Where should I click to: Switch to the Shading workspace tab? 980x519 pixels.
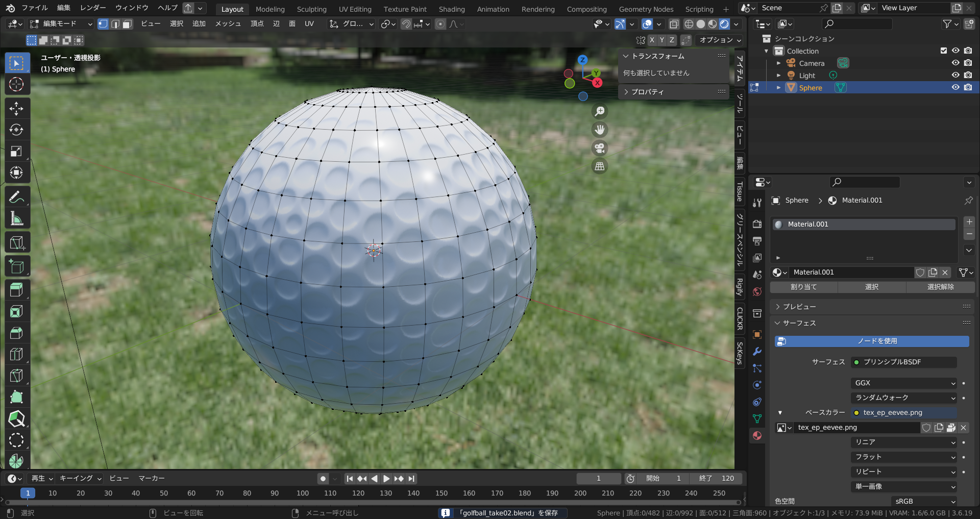451,9
